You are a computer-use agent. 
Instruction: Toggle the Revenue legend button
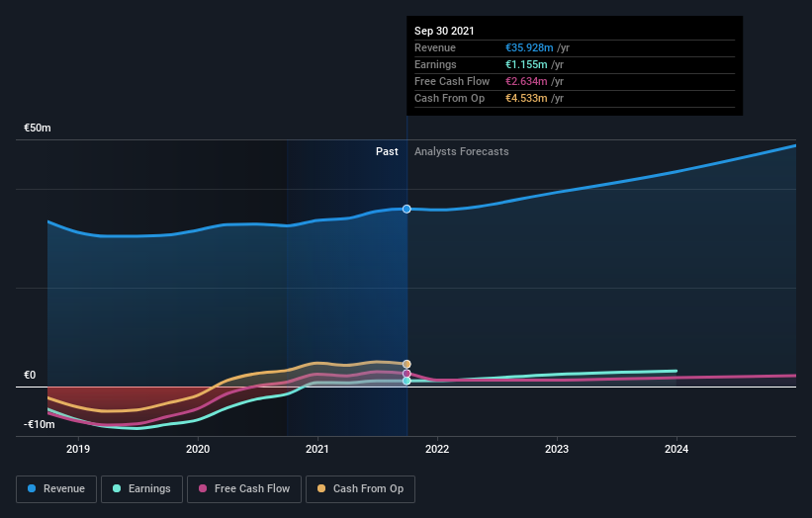(x=56, y=489)
